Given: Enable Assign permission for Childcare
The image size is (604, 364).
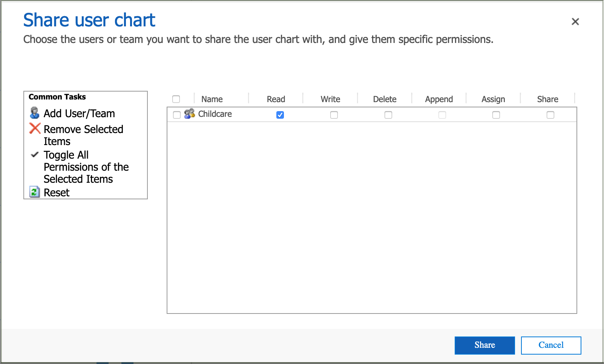Looking at the screenshot, I should tap(496, 115).
